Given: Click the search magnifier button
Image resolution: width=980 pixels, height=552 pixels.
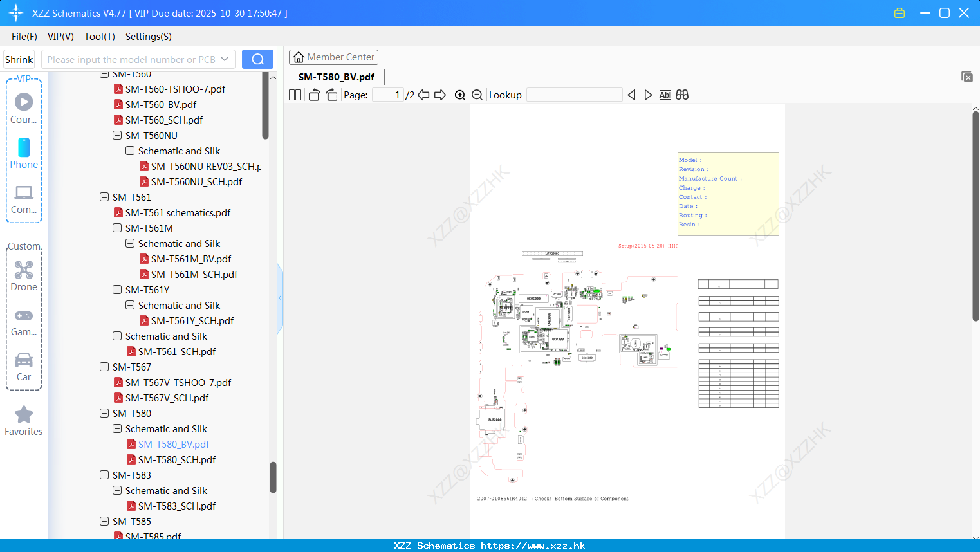Looking at the screenshot, I should (x=257, y=59).
